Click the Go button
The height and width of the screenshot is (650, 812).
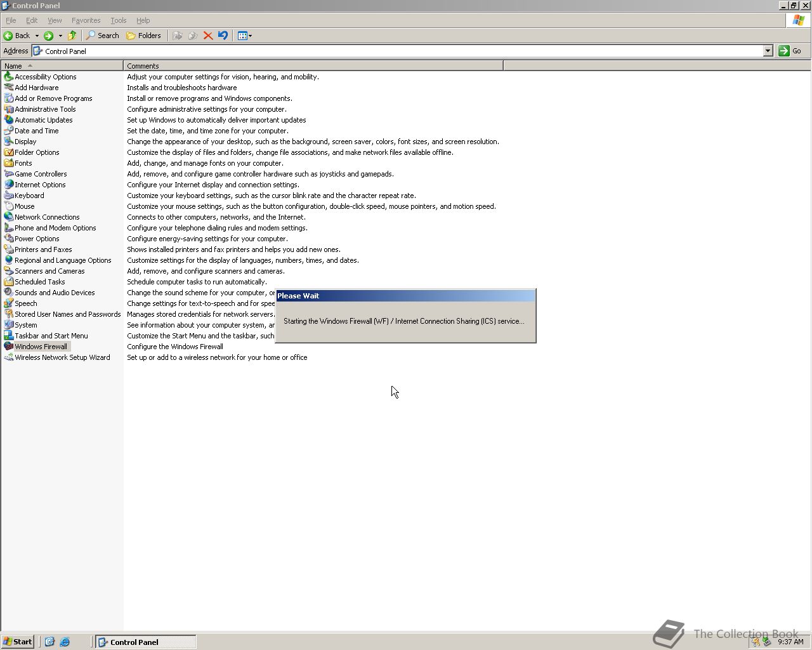[790, 51]
